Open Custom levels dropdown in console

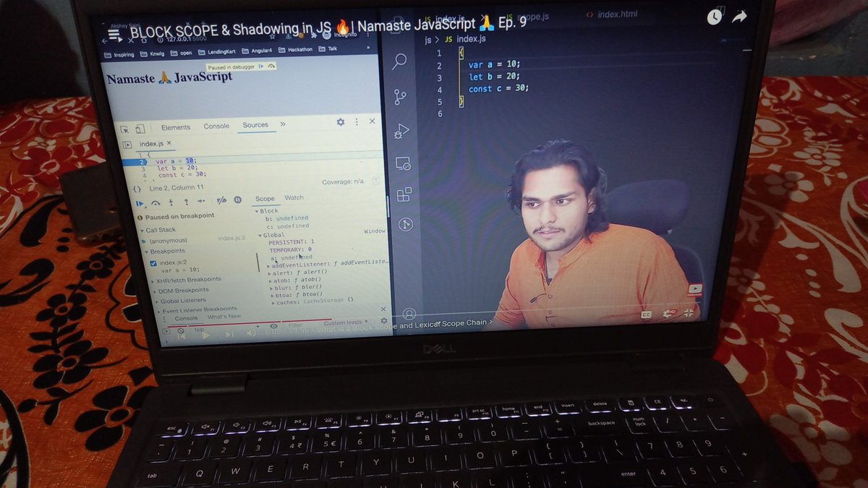point(346,322)
